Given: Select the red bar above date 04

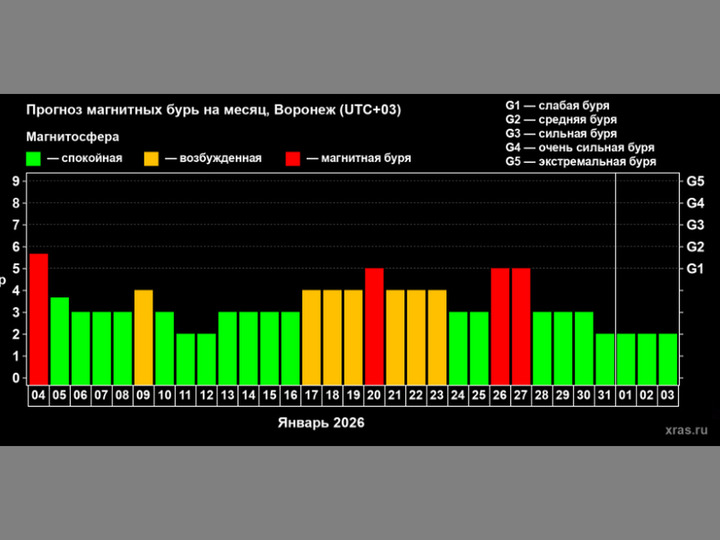Looking at the screenshot, I should [x=38, y=317].
